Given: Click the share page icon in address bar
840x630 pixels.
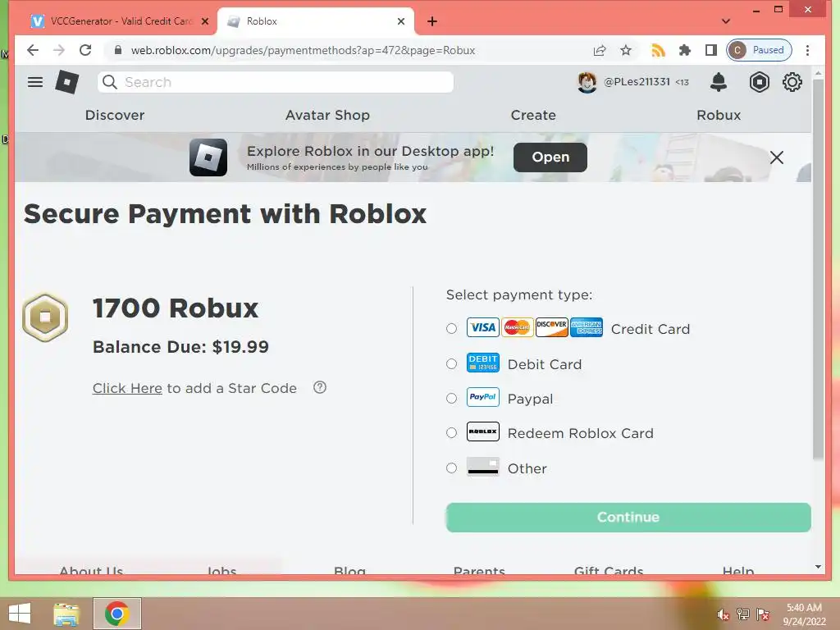Looking at the screenshot, I should coord(600,50).
